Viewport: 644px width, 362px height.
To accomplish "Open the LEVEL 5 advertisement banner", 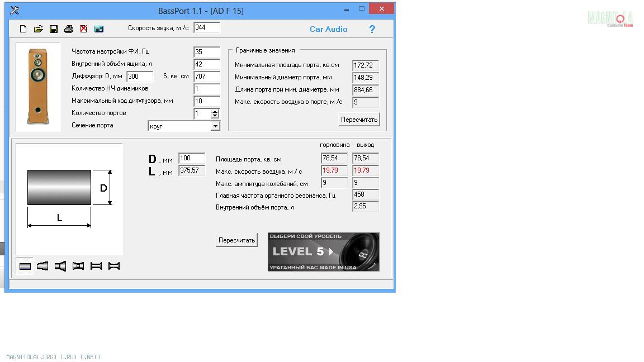I will tap(323, 252).
